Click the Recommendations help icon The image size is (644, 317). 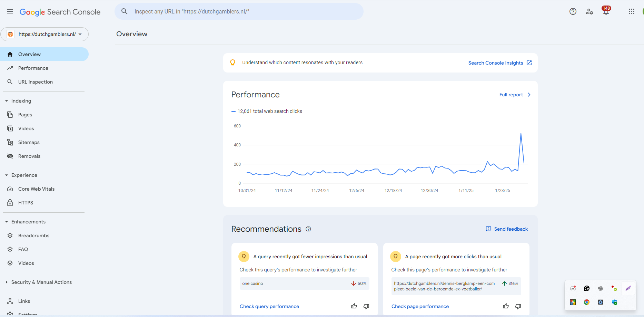point(308,229)
